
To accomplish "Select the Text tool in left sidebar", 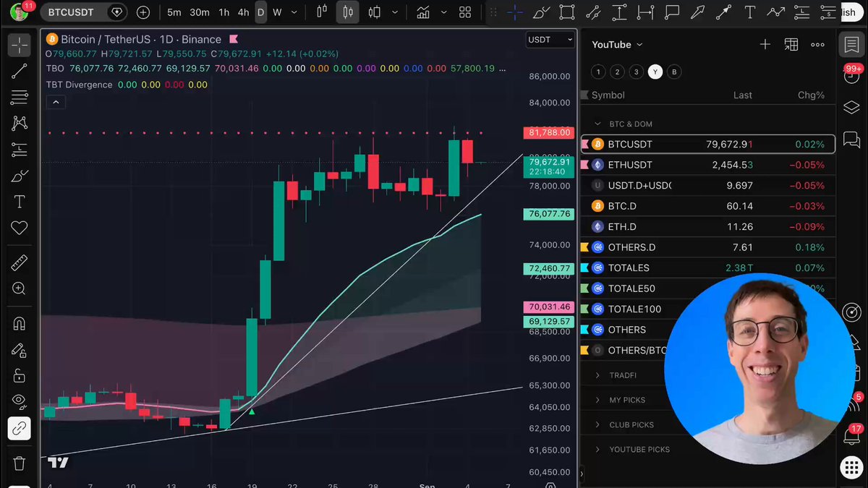I will (20, 202).
